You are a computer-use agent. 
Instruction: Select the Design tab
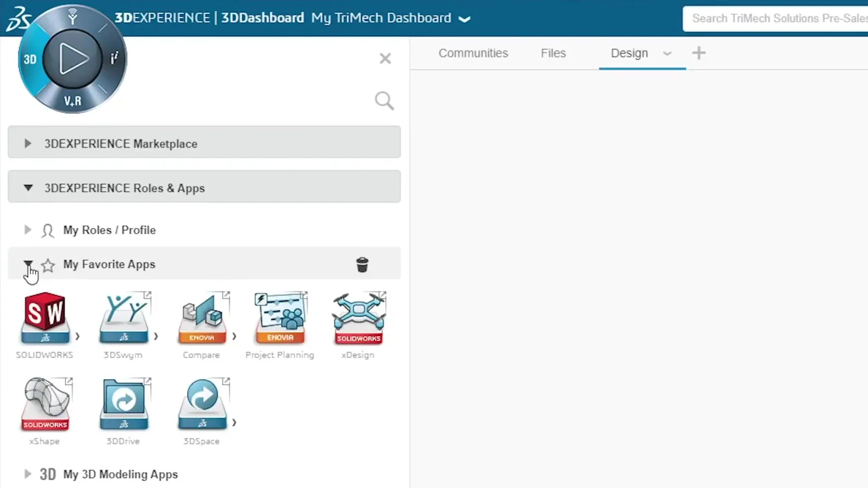629,53
